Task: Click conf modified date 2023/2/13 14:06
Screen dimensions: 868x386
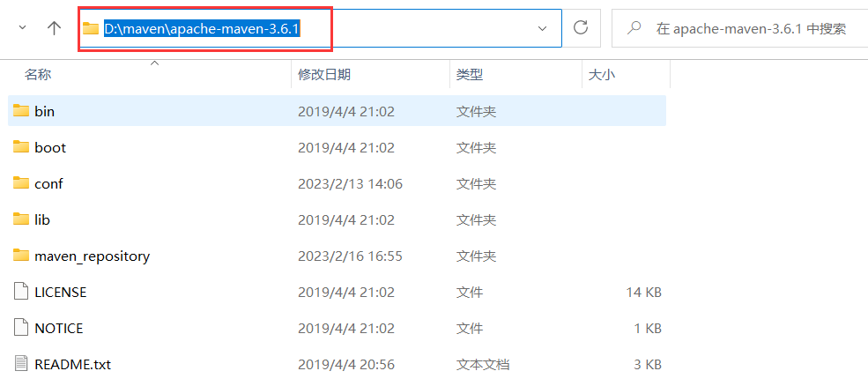Action: [350, 184]
